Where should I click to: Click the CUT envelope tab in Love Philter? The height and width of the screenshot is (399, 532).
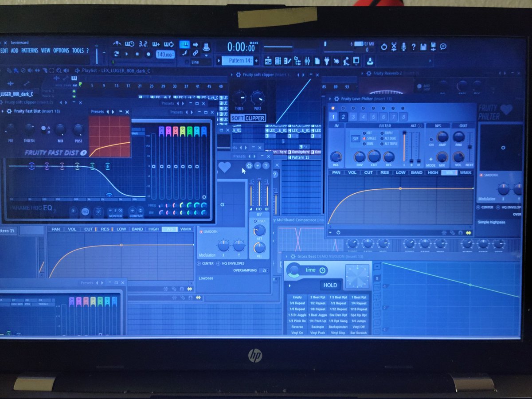coord(368,172)
